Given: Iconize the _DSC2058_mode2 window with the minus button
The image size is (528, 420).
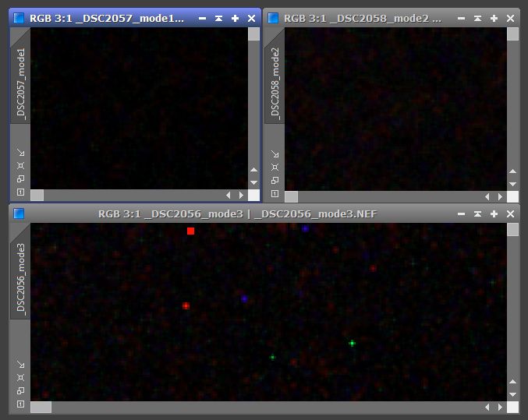Looking at the screenshot, I should coord(462,18).
